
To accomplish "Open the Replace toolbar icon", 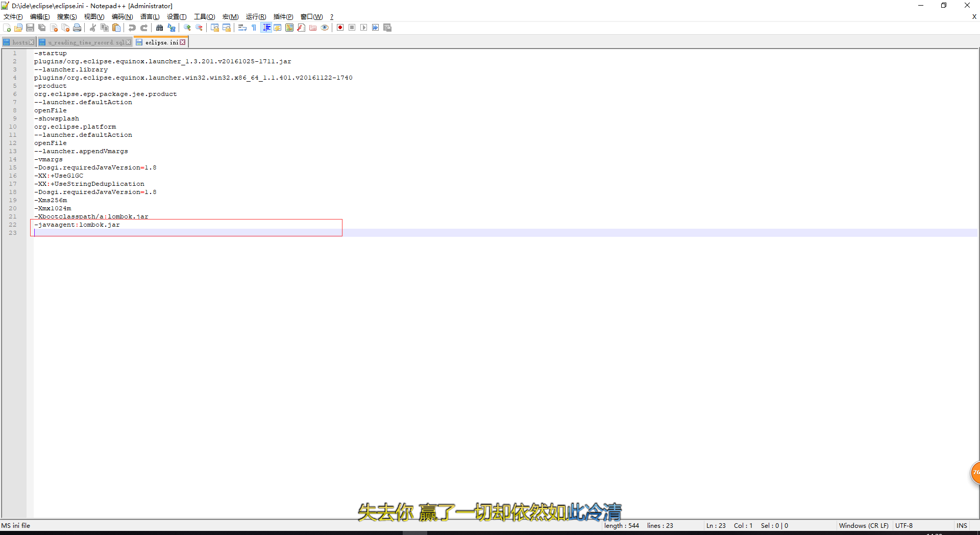I will click(x=171, y=28).
